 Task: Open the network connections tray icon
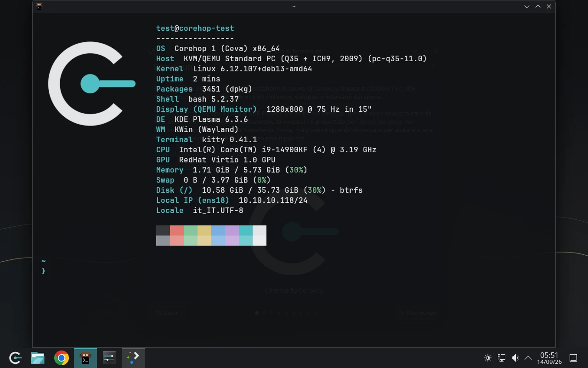pyautogui.click(x=502, y=357)
